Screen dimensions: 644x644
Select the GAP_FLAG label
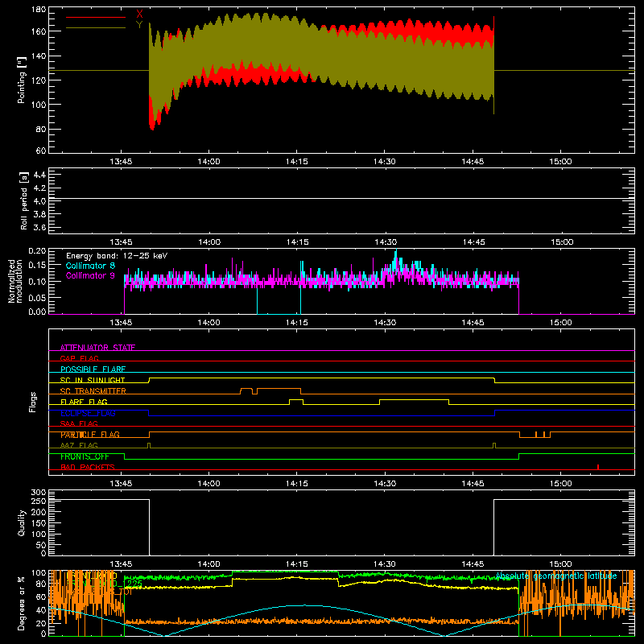[79, 358]
